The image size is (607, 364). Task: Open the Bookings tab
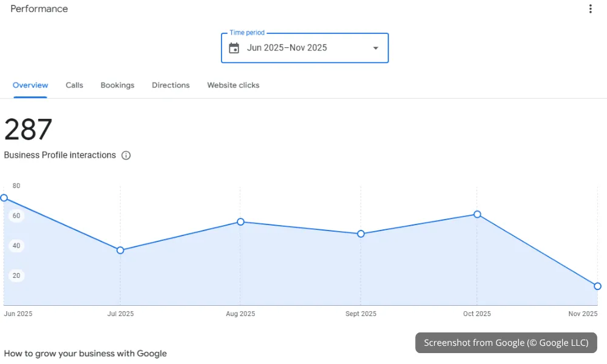pos(117,85)
